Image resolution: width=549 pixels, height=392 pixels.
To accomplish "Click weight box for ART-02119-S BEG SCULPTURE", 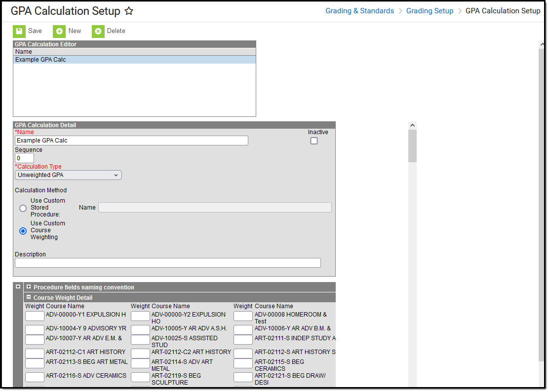I will pyautogui.click(x=140, y=377).
